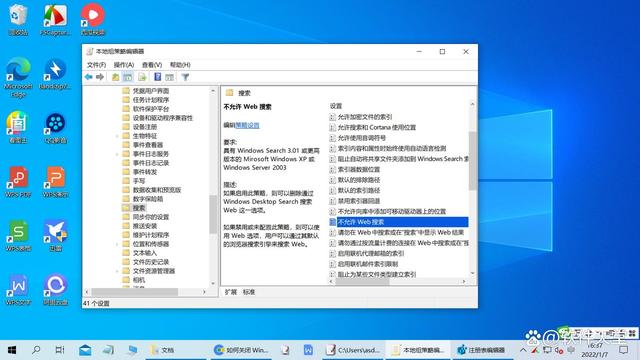
Task: Open the orange WPS presentation desktop shortcut
Action: coord(56,182)
